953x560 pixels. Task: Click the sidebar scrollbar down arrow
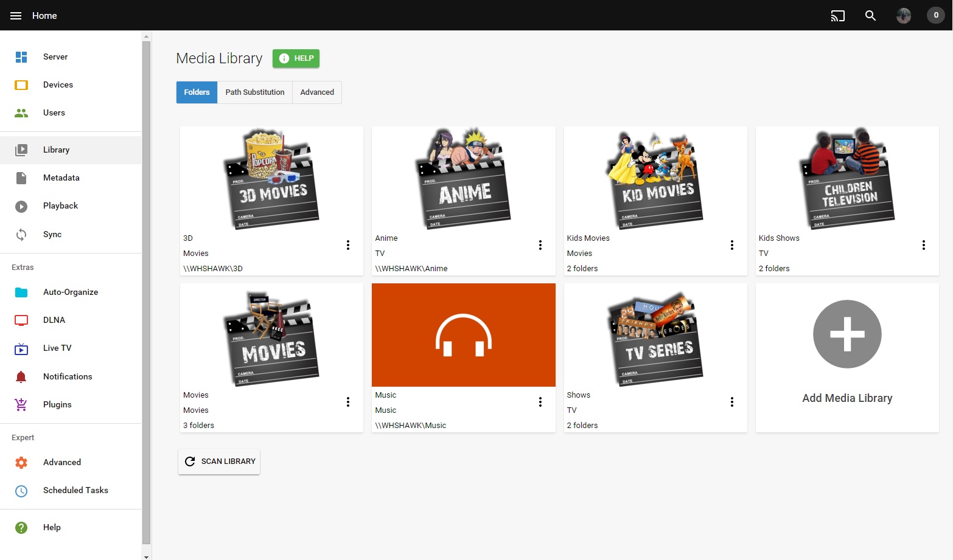(146, 556)
